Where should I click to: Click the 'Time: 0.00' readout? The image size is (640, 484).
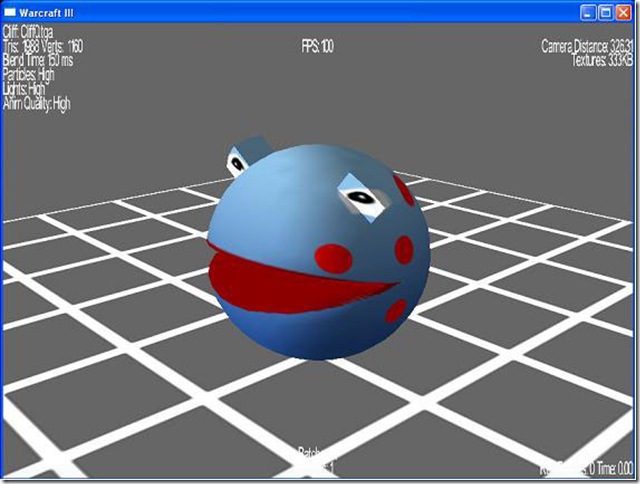(614, 469)
